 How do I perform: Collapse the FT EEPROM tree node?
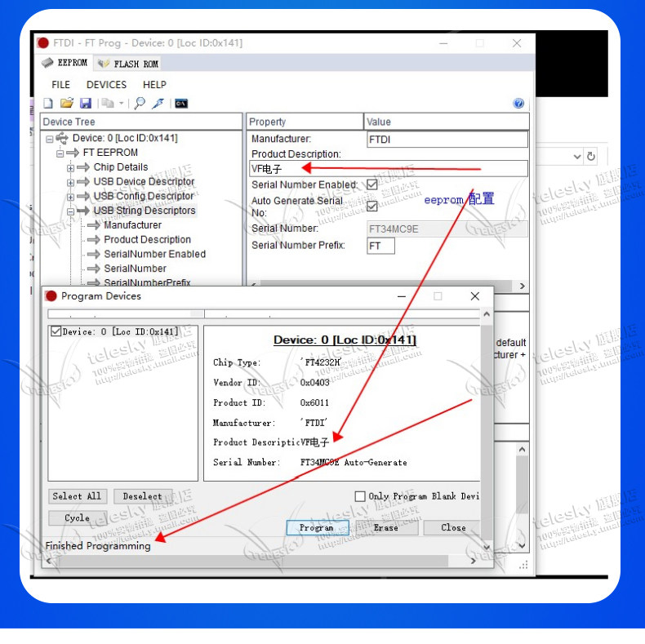pos(60,153)
